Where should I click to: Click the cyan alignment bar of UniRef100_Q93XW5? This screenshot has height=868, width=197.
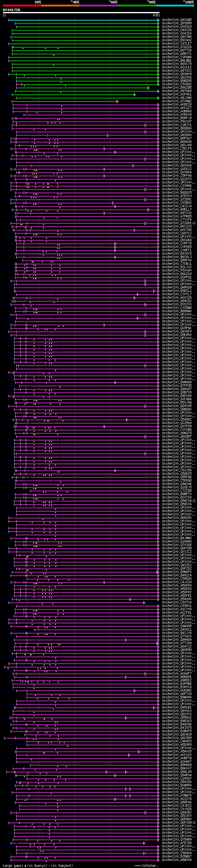pos(83,20)
